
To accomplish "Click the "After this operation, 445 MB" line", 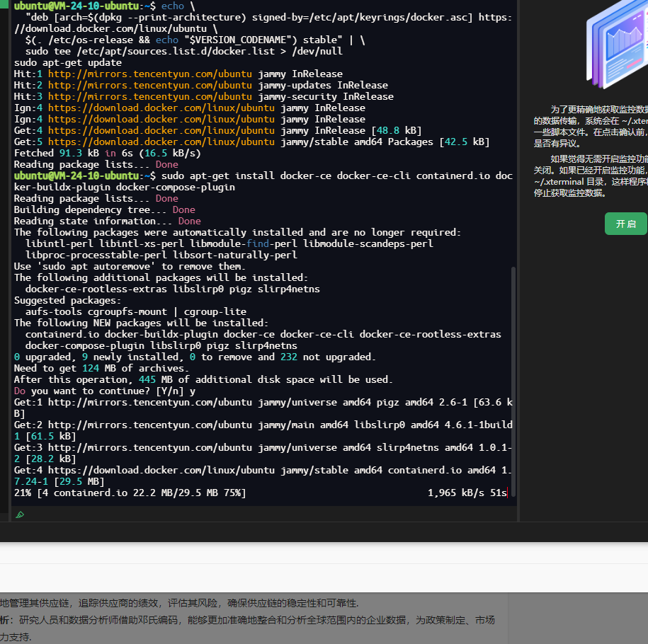I will tap(203, 379).
